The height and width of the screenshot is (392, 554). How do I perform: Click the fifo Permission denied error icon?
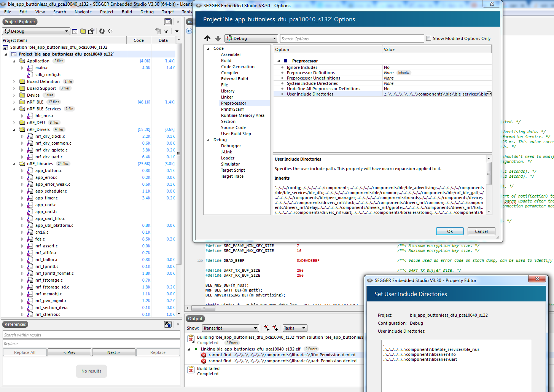(x=204, y=355)
